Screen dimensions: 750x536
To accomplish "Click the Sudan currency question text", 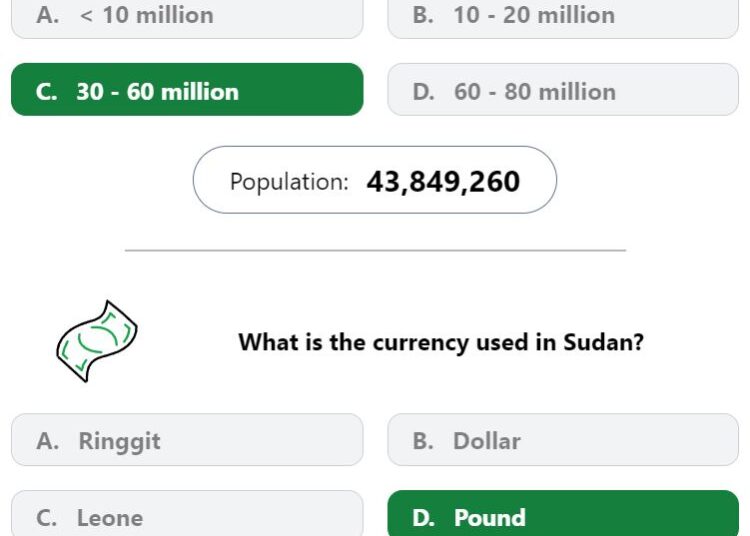I will click(441, 342).
